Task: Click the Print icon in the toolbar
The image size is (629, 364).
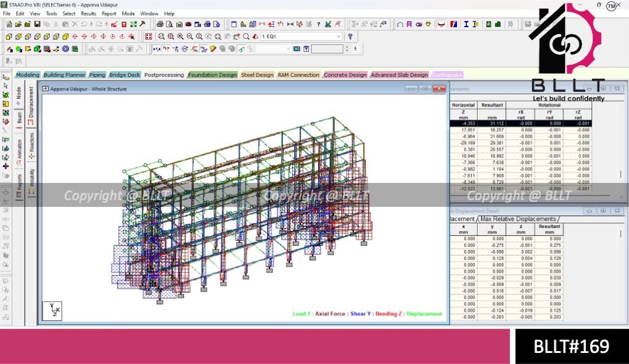Action: (160, 24)
